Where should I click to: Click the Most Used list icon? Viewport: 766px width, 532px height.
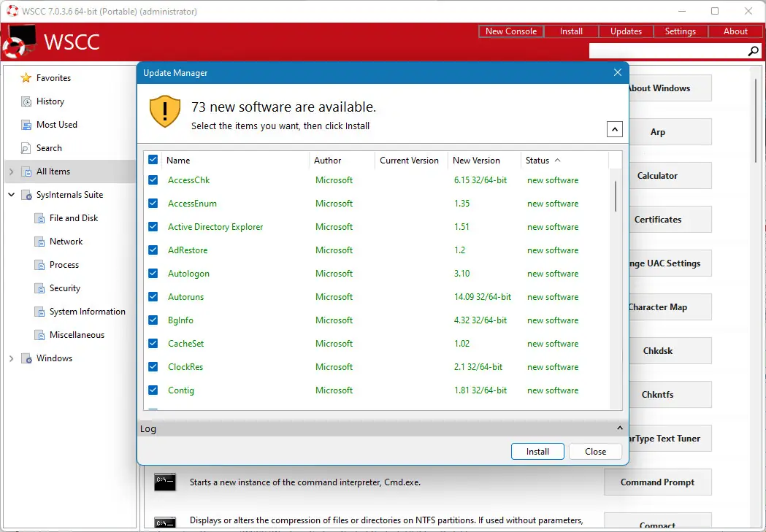point(26,125)
